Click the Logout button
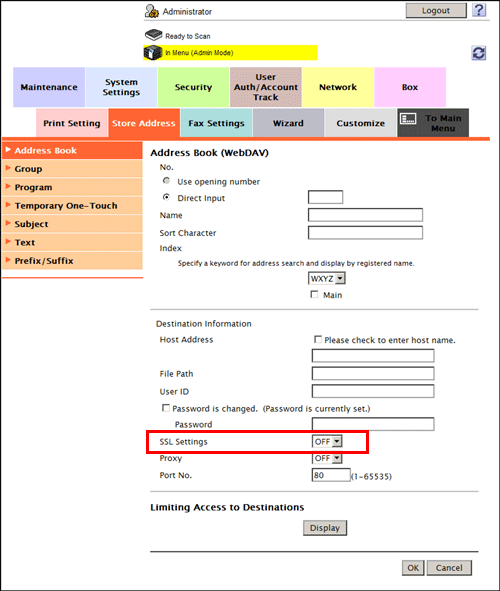 (x=436, y=11)
